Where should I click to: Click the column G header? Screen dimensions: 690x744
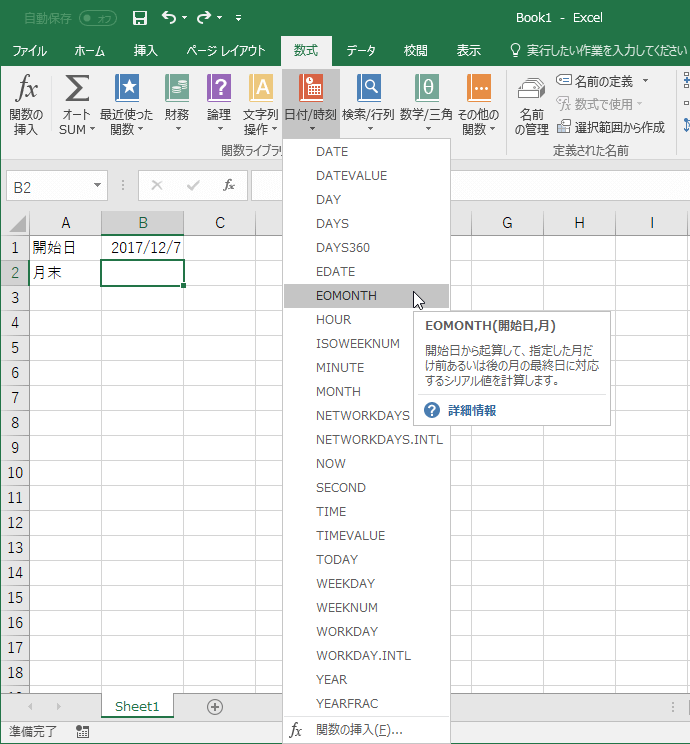pos(507,223)
